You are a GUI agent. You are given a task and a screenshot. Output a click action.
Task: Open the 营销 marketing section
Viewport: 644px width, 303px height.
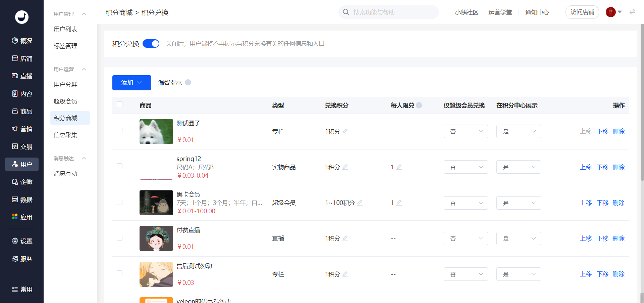tap(22, 129)
